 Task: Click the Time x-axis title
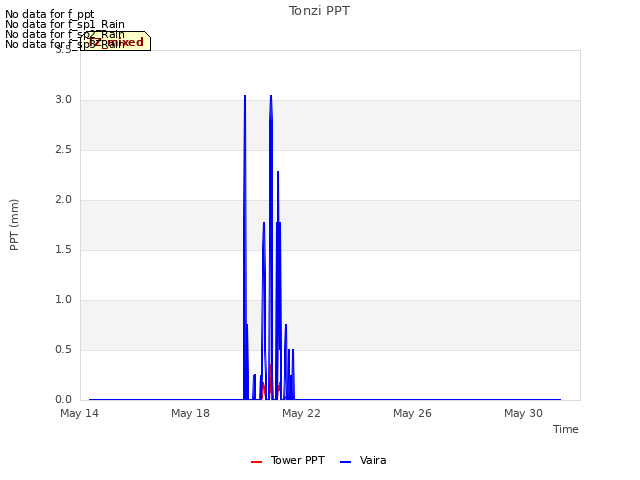566,429
